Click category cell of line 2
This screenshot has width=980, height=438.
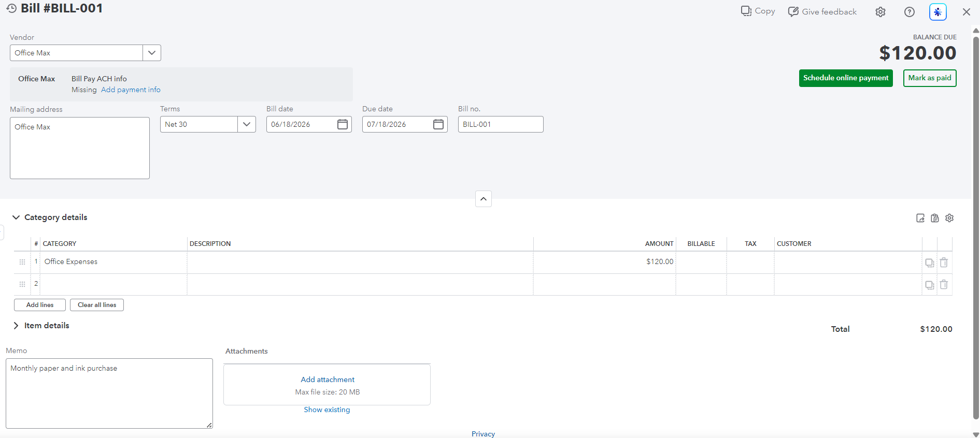[113, 284]
